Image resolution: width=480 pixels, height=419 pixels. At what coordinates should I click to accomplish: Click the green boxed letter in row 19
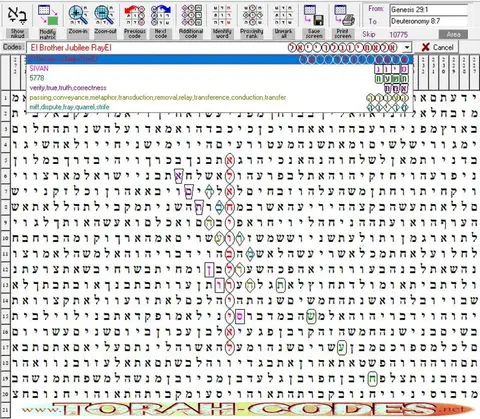tap(372, 379)
